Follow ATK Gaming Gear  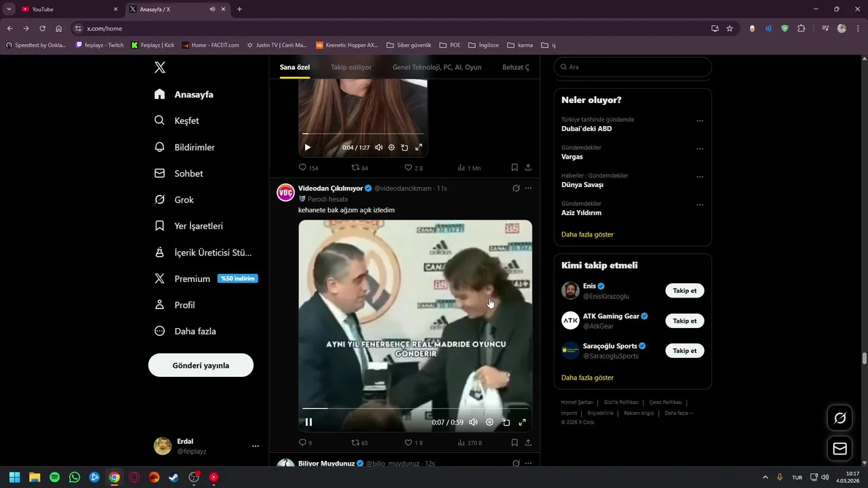pos(685,321)
